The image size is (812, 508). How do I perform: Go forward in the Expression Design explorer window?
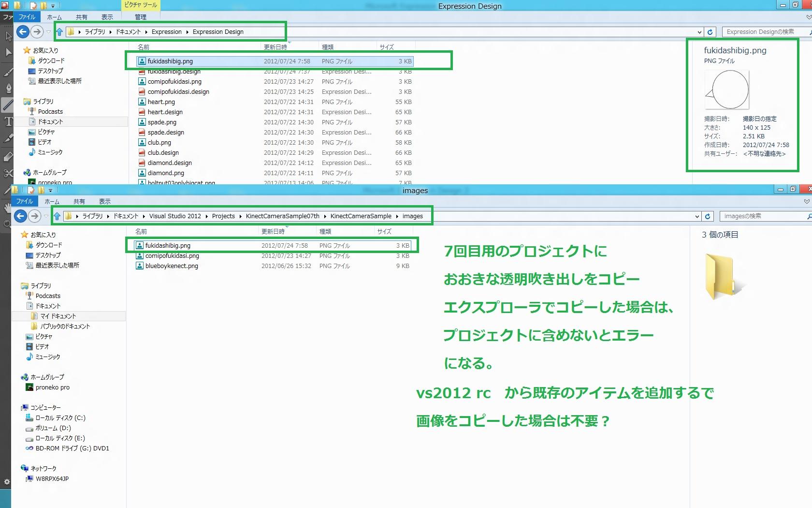(x=37, y=32)
